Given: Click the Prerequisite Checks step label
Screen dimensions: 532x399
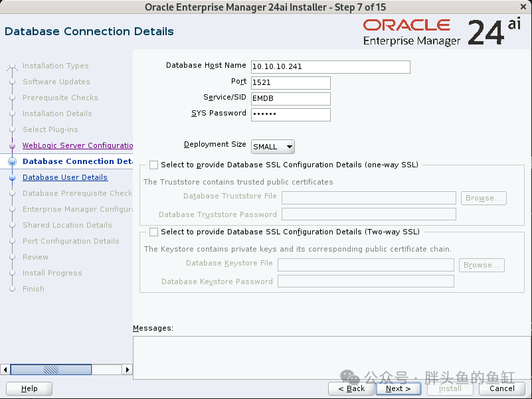Looking at the screenshot, I should click(x=60, y=98).
